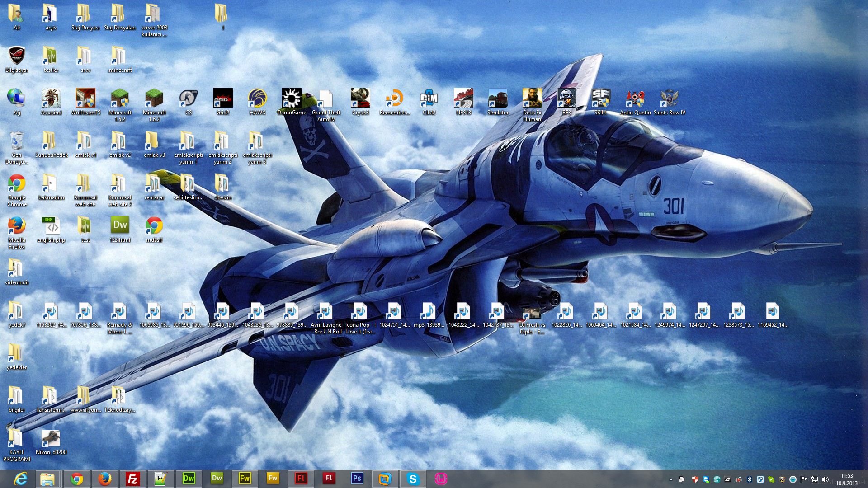Viewport: 868px width, 488px height.
Task: Select the .minecraft folder
Action: tap(120, 60)
